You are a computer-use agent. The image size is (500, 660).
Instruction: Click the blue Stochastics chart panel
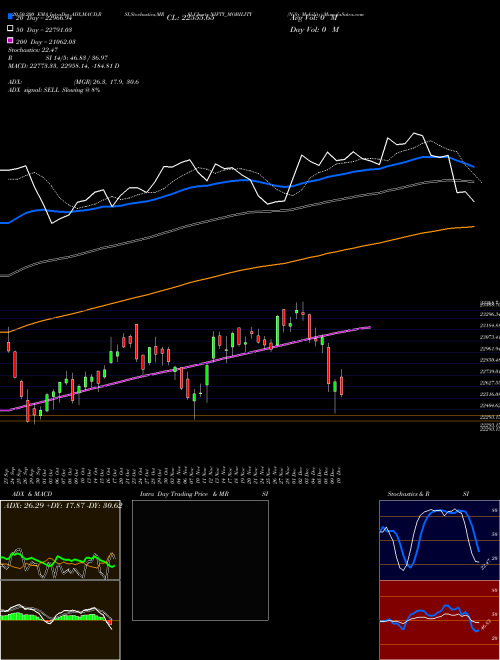(x=439, y=540)
